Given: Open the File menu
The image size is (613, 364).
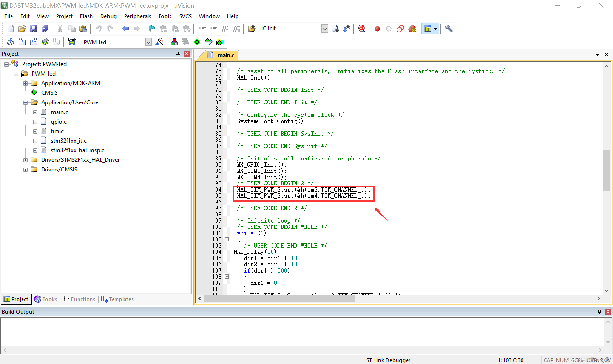Looking at the screenshot, I should 9,16.
